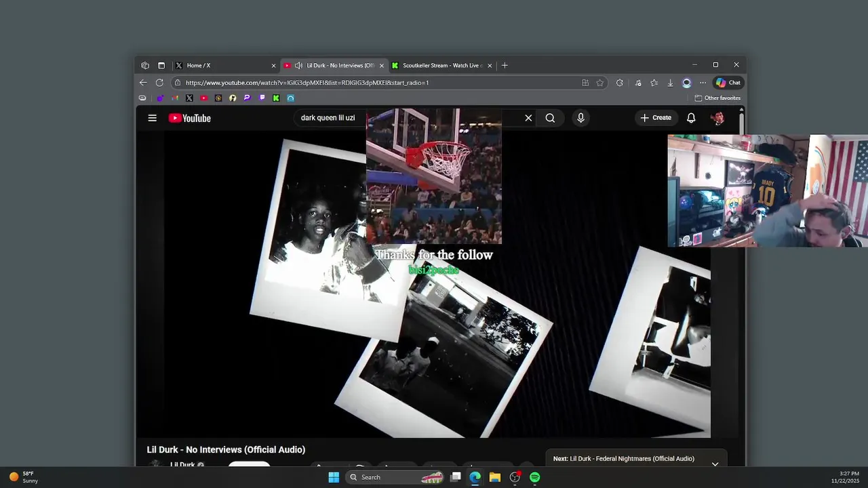Mute the Lil Durk tab via speaker icon
The image size is (868, 488).
coord(298,66)
